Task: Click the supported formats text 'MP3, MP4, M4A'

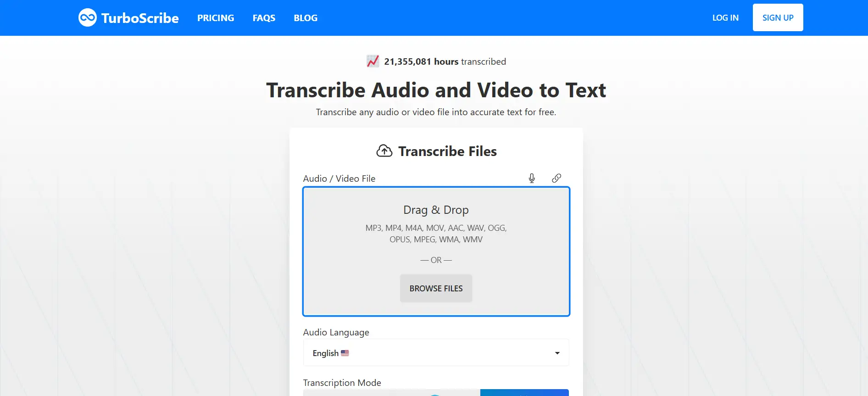Action: pyautogui.click(x=436, y=234)
